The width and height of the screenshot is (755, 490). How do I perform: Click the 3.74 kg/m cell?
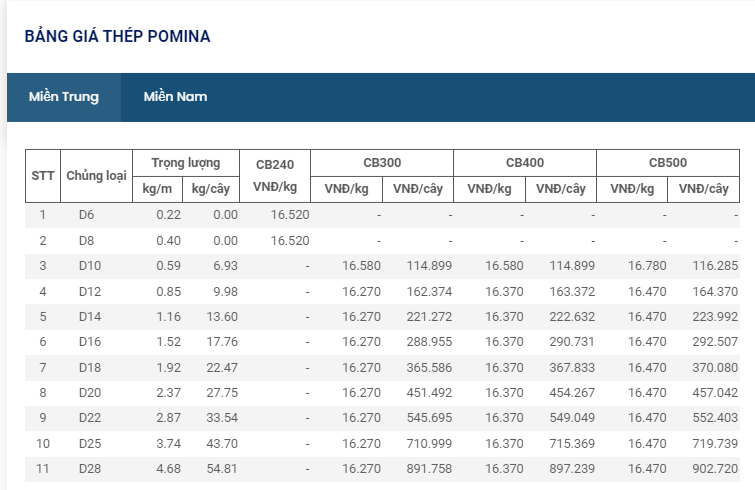click(x=168, y=443)
